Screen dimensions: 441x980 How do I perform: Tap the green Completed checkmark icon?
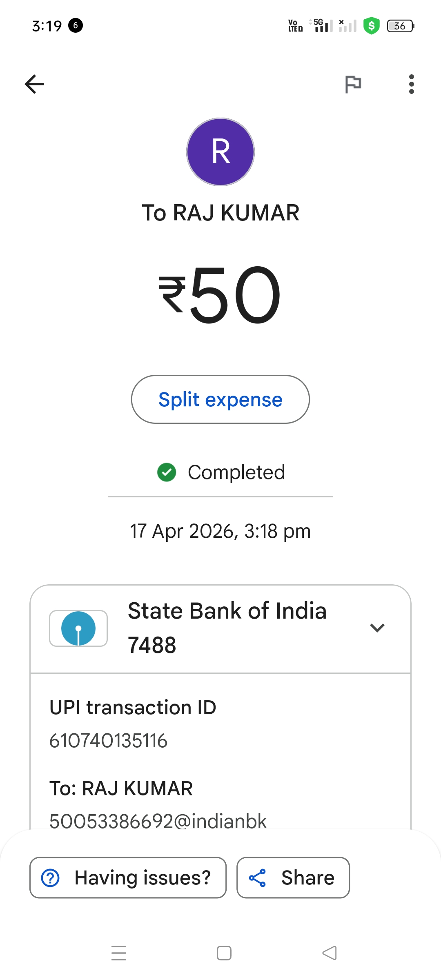click(x=167, y=472)
